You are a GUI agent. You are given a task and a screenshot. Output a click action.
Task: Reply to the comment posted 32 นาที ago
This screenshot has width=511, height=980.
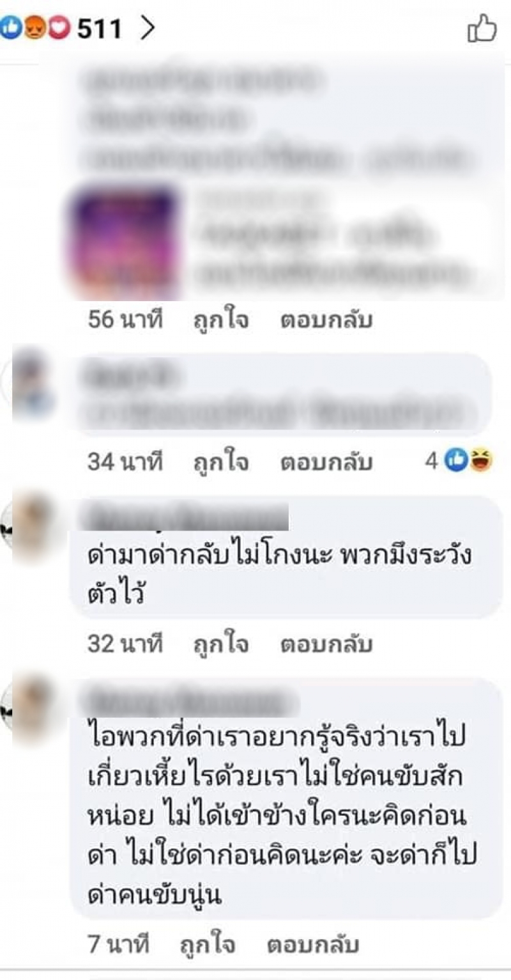(326, 645)
